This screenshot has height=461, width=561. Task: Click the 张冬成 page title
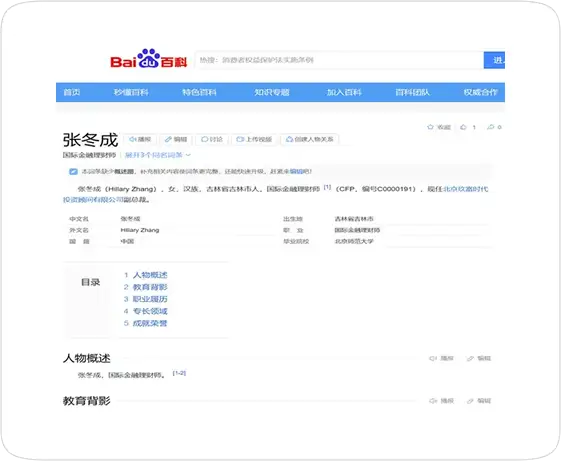[x=90, y=140]
